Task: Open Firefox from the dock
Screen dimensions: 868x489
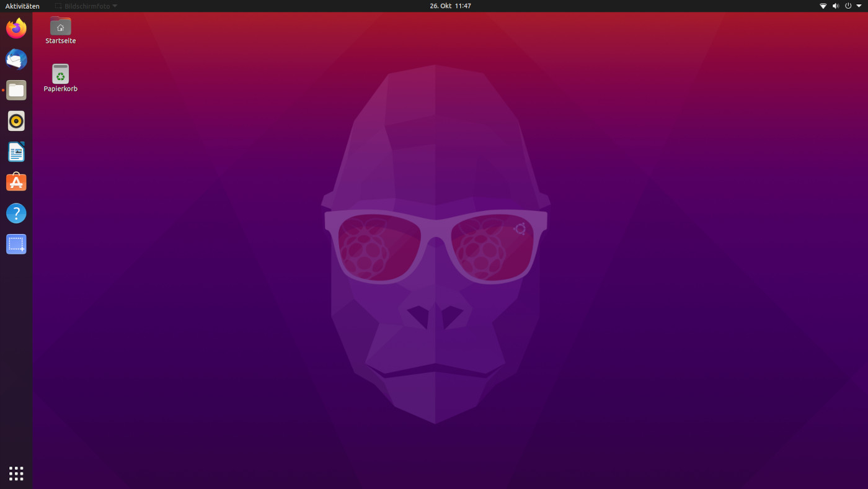Action: pos(16,29)
